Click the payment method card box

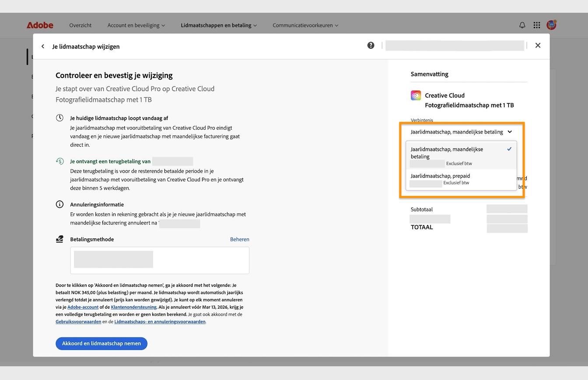coord(160,260)
